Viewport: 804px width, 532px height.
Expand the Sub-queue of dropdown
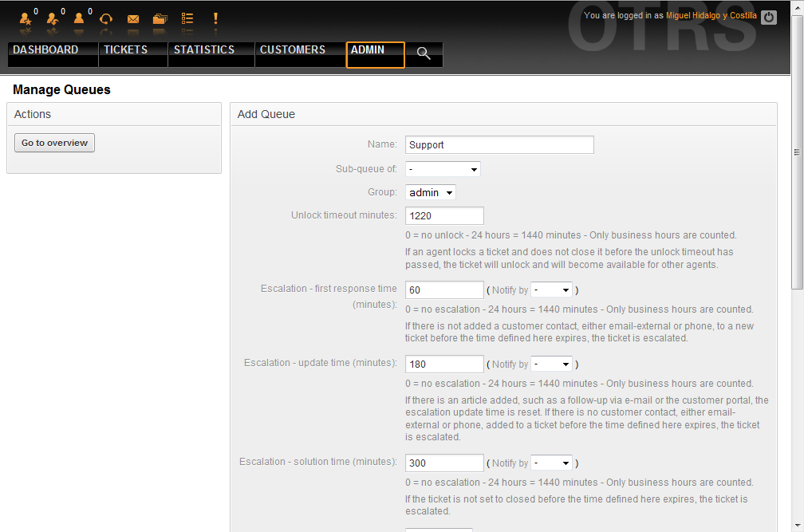point(443,169)
